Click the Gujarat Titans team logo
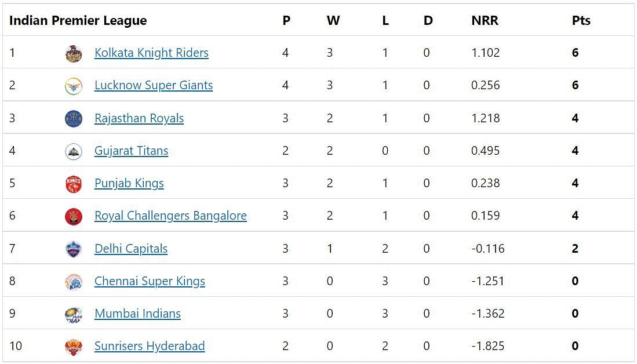This screenshot has height=364, width=637. [x=74, y=151]
